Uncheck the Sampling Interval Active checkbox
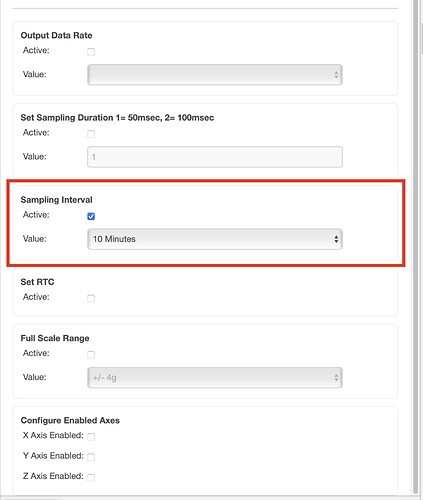 click(91, 216)
